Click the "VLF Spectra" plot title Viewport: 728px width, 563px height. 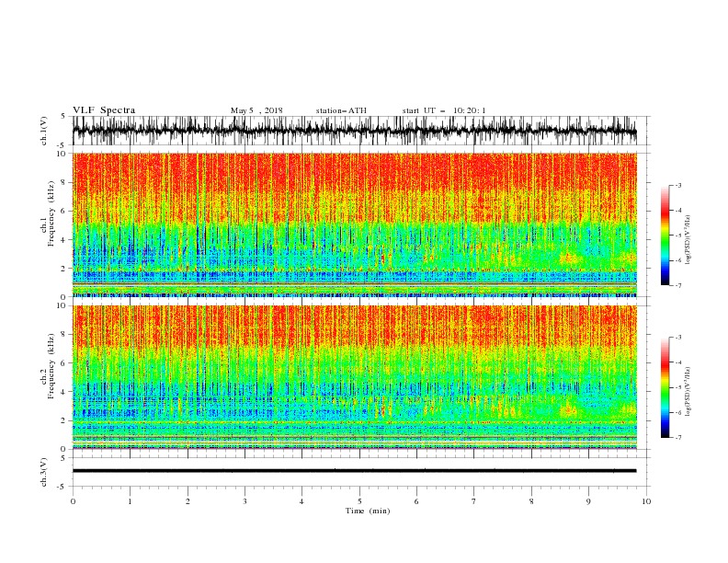(104, 110)
